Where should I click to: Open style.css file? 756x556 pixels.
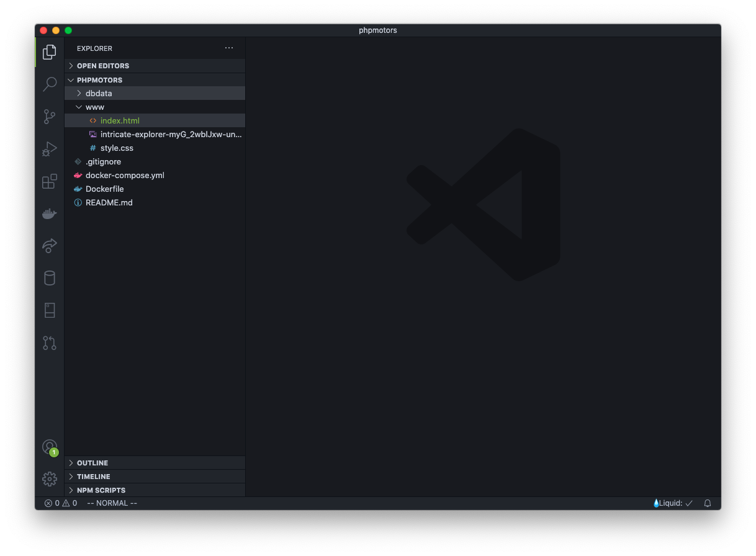pos(155,148)
